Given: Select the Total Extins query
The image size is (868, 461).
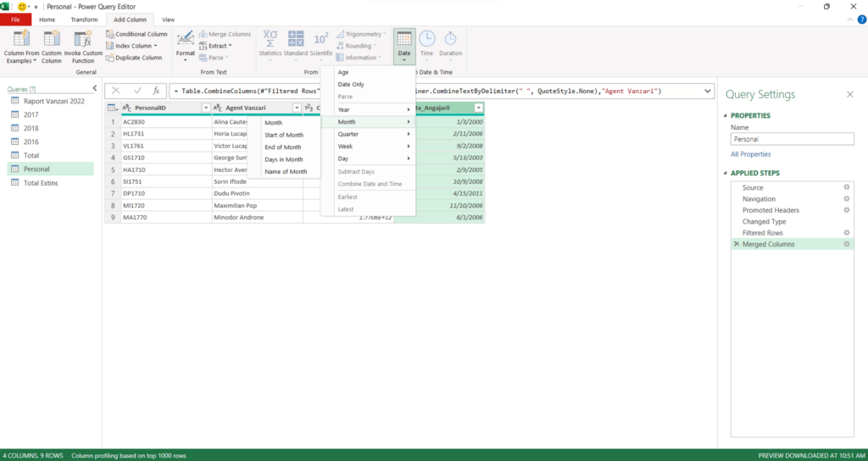Looking at the screenshot, I should (50, 183).
